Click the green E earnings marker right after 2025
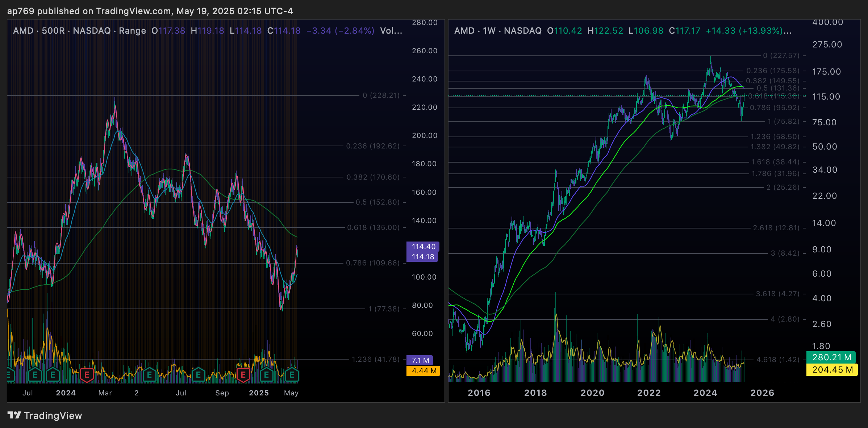 click(267, 375)
